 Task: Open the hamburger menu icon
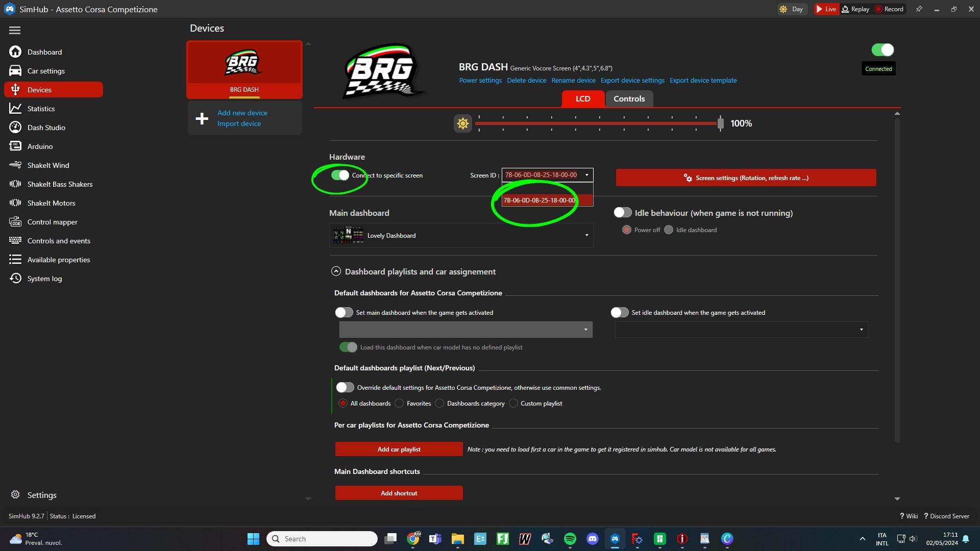(x=15, y=31)
